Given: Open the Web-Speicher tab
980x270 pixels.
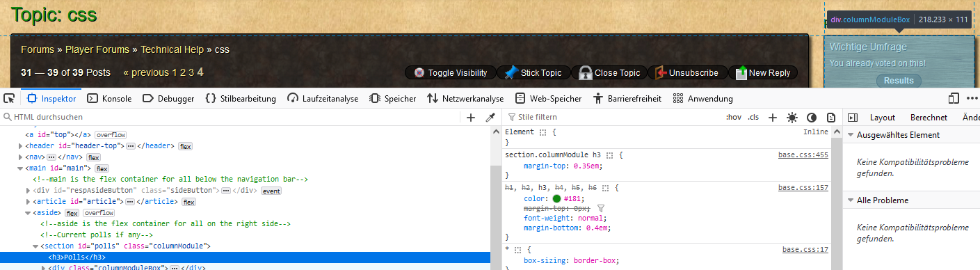Looking at the screenshot, I should point(548,99).
